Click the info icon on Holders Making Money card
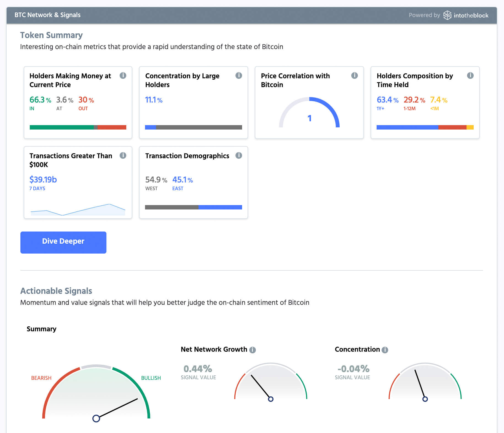This screenshot has height=433, width=504. [x=123, y=76]
